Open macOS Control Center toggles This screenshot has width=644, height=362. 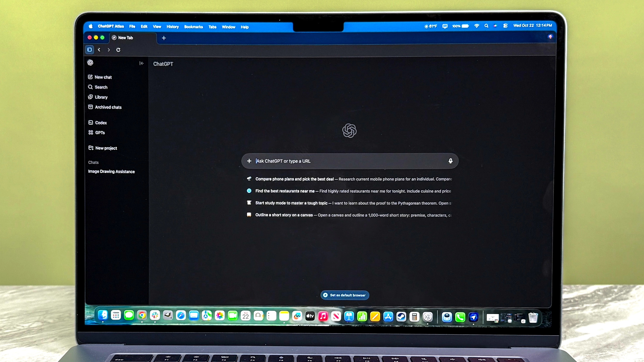(x=505, y=26)
